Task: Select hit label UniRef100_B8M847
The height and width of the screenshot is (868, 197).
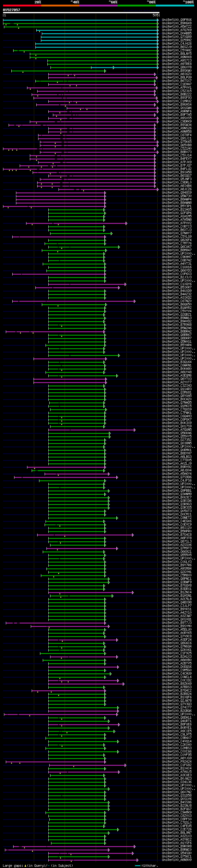Action: click(x=177, y=250)
